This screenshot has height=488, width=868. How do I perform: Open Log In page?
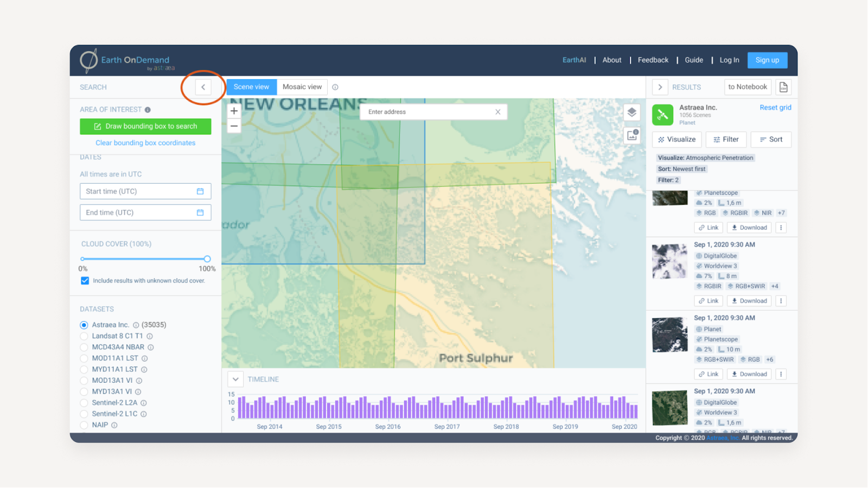(x=729, y=60)
